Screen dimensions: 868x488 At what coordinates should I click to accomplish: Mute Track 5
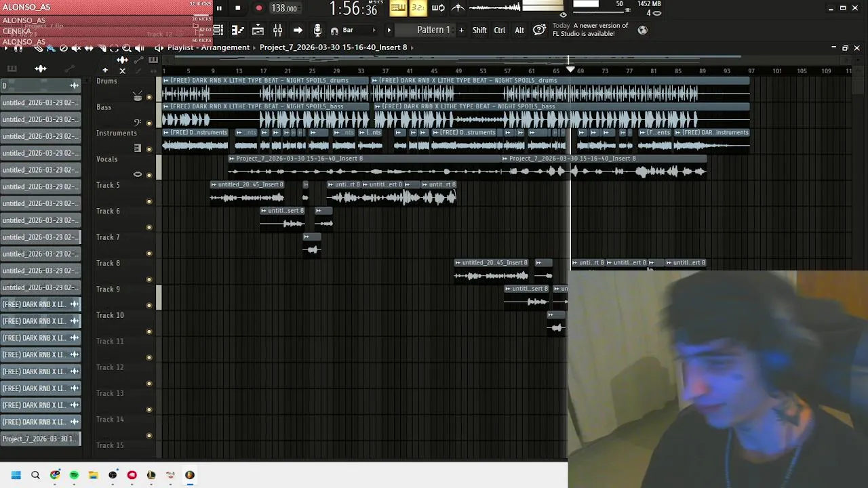point(149,201)
